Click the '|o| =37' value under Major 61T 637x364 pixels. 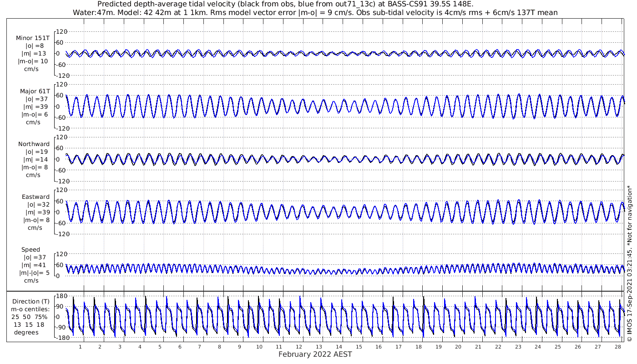coord(35,99)
